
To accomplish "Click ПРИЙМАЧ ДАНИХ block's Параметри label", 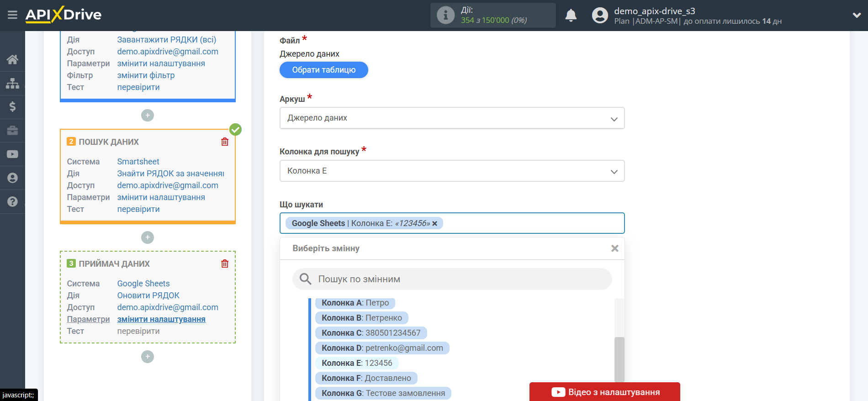I will click(x=88, y=319).
